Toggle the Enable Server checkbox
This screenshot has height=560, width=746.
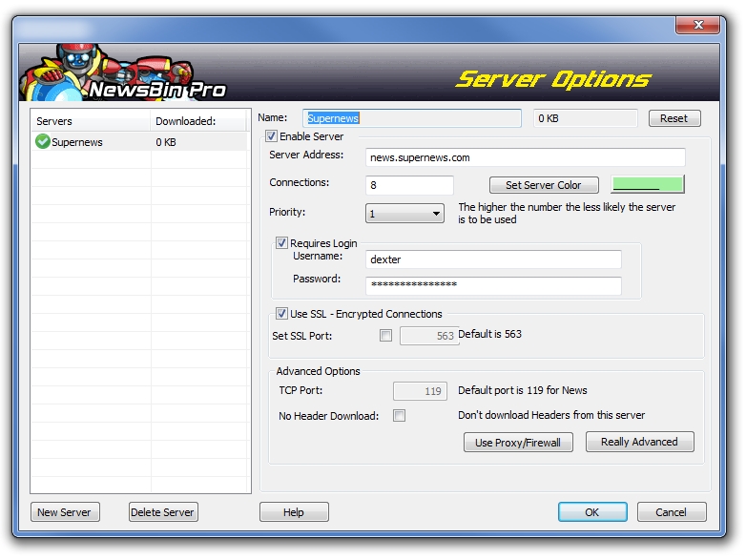[271, 136]
